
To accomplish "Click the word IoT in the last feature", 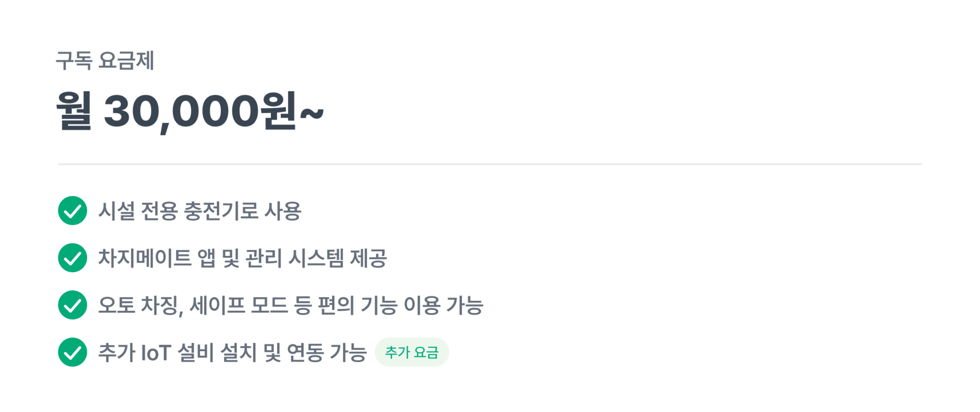I will click(x=155, y=353).
